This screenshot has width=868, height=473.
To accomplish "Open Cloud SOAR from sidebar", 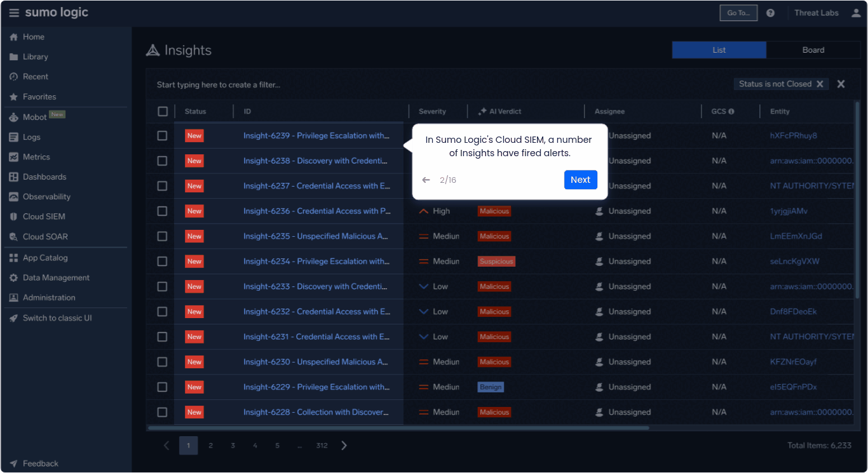I will [45, 237].
